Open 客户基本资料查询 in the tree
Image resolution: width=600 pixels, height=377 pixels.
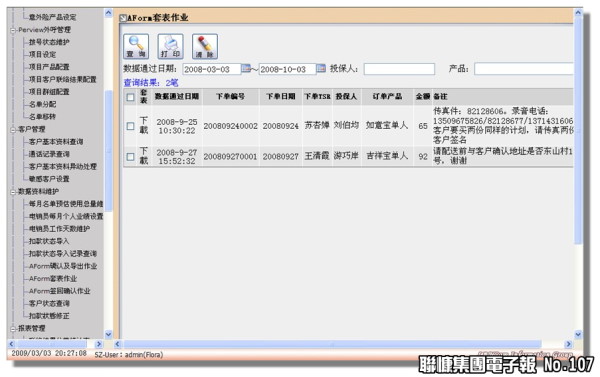[x=56, y=142]
